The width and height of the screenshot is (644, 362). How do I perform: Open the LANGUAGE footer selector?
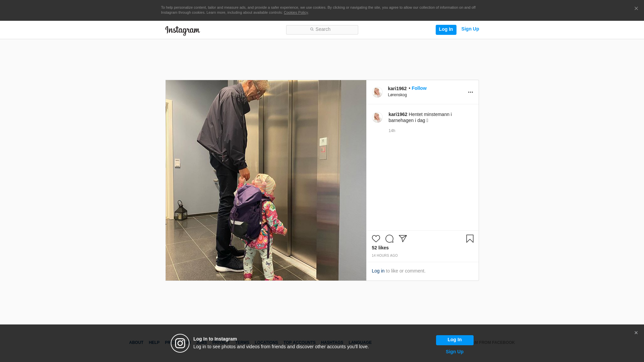coord(360,343)
